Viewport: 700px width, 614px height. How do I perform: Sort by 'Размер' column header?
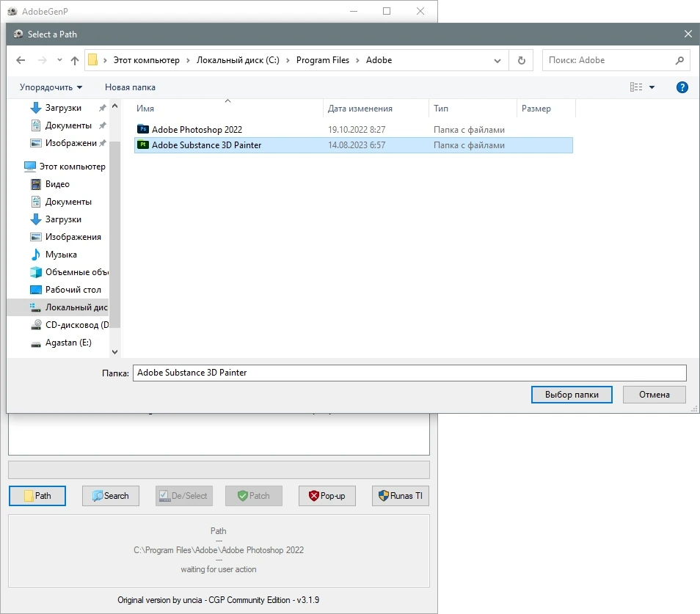point(547,109)
